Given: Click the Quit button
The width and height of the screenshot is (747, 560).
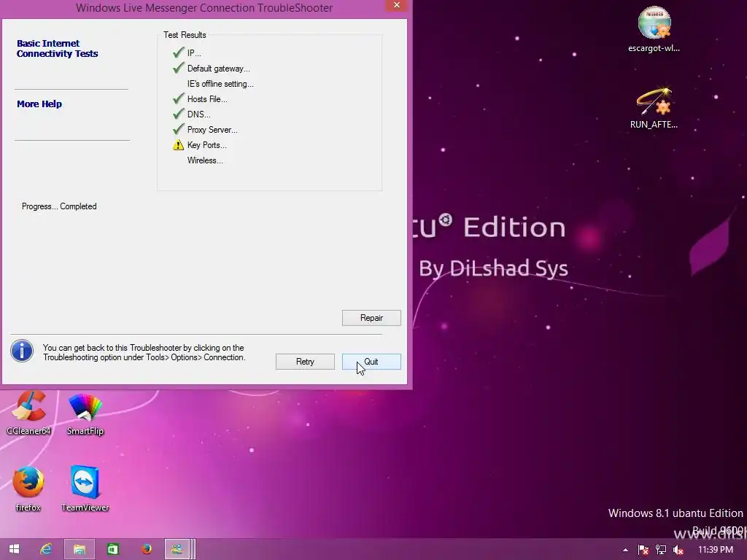Looking at the screenshot, I should pyautogui.click(x=371, y=362).
